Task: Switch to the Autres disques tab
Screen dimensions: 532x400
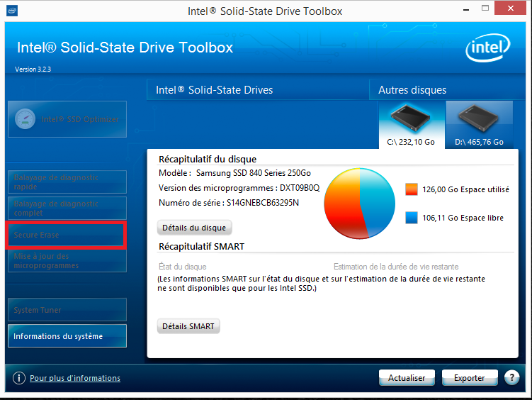Action: click(x=447, y=90)
